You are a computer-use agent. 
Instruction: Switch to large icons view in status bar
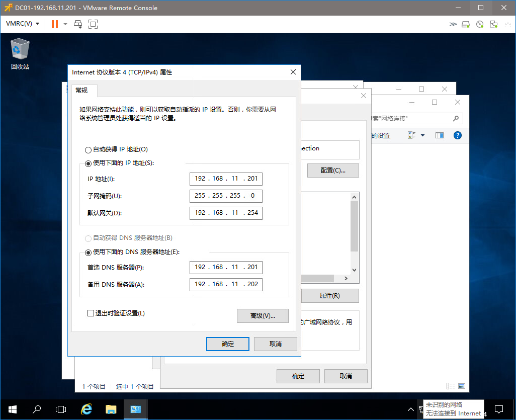(x=462, y=386)
